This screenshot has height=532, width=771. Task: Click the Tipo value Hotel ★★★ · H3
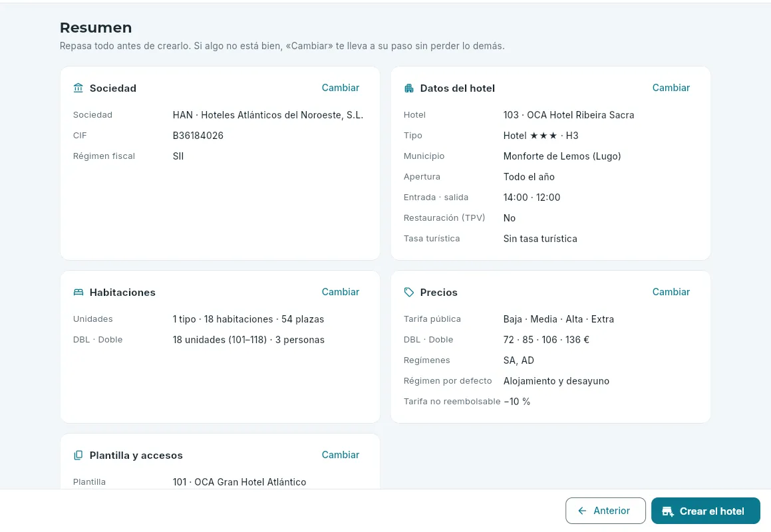click(540, 136)
